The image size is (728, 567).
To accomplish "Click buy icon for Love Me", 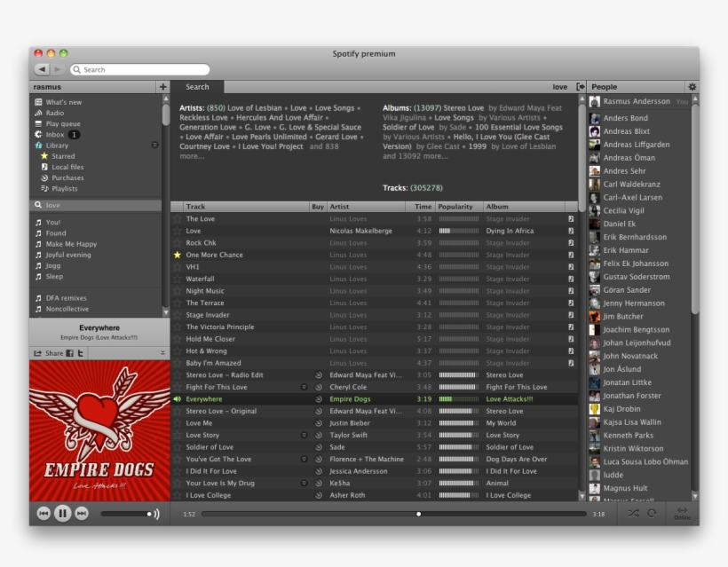I will pos(319,423).
